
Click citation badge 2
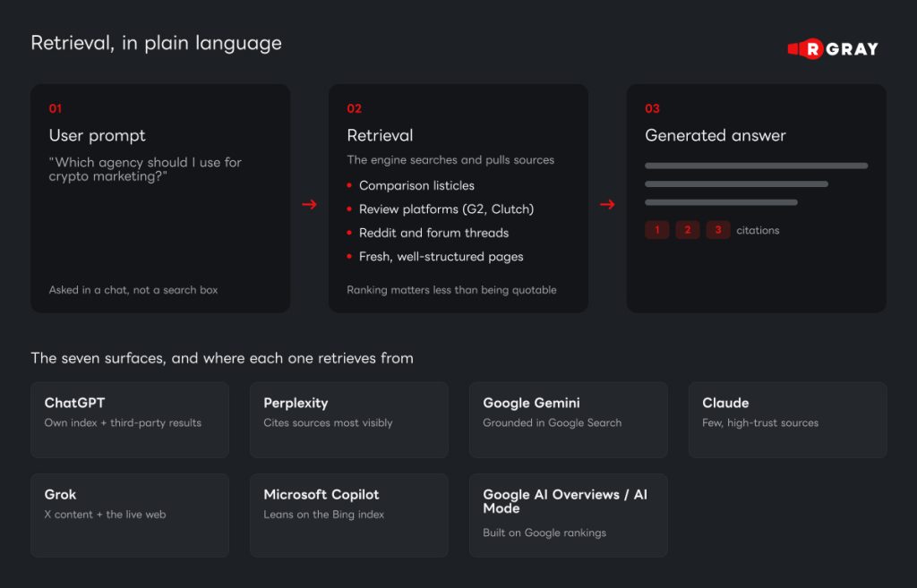(687, 230)
